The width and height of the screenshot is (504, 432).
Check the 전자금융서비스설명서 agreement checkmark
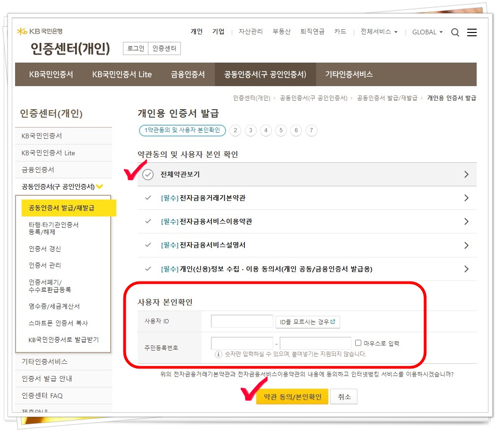click(x=148, y=245)
